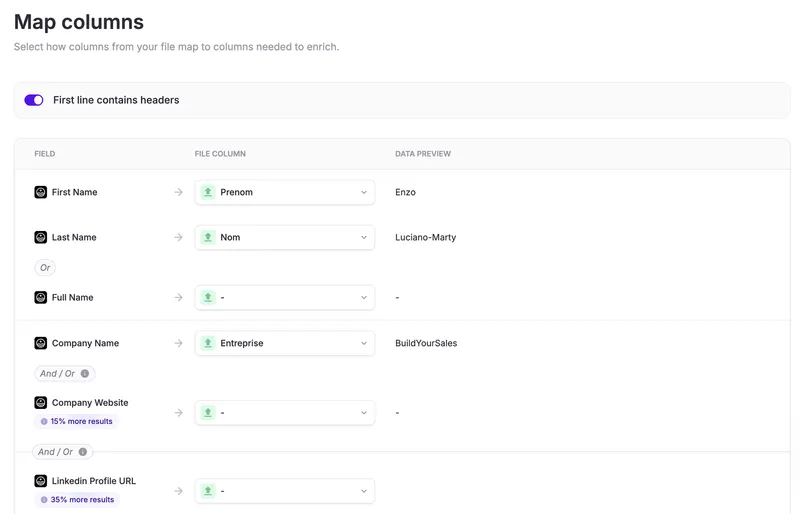Click the icon beside First Name field
800x514 pixels.
(x=41, y=192)
